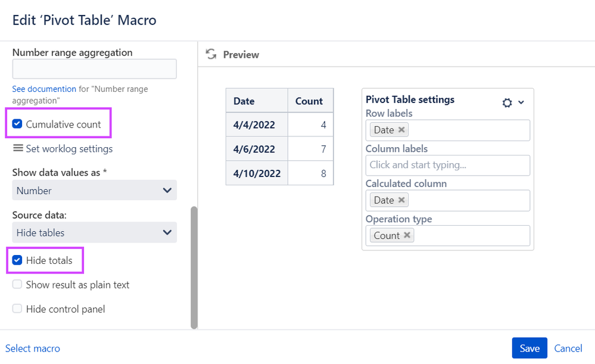Click the worklog settings hamburger icon
The width and height of the screenshot is (595, 364).
pos(18,148)
